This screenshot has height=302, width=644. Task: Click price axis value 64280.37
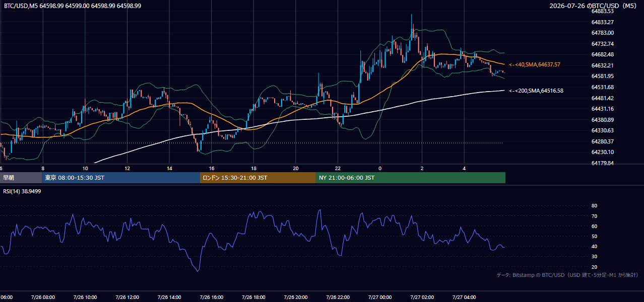pyautogui.click(x=602, y=141)
